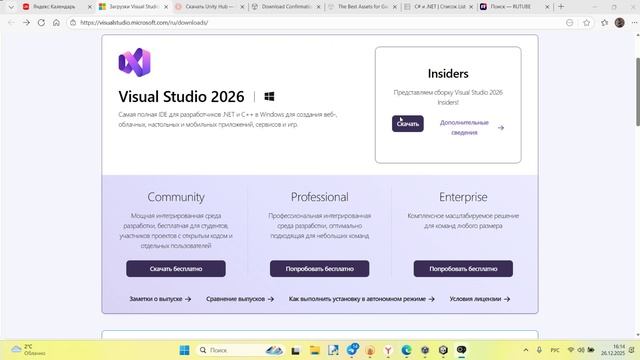Open the favorites list icon

[604, 22]
